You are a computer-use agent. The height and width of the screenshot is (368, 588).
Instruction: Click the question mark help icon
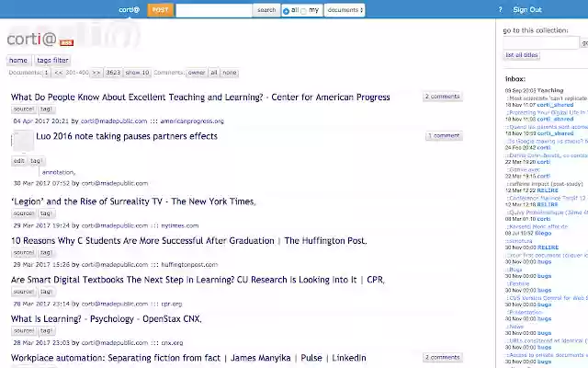pos(500,10)
